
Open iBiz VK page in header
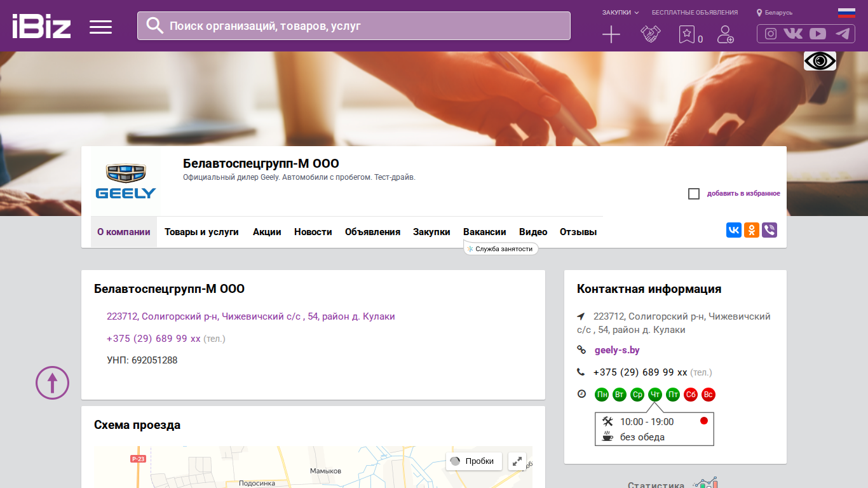pos(793,34)
